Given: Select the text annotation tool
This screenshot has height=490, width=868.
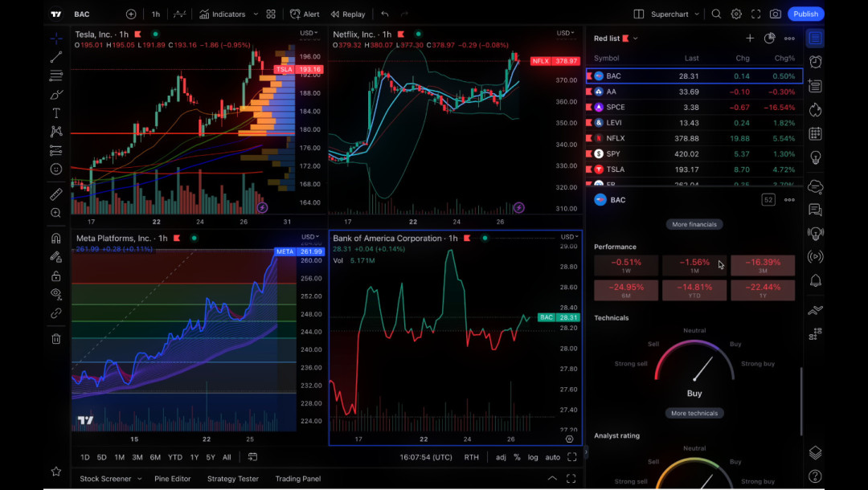Looking at the screenshot, I should click(56, 112).
